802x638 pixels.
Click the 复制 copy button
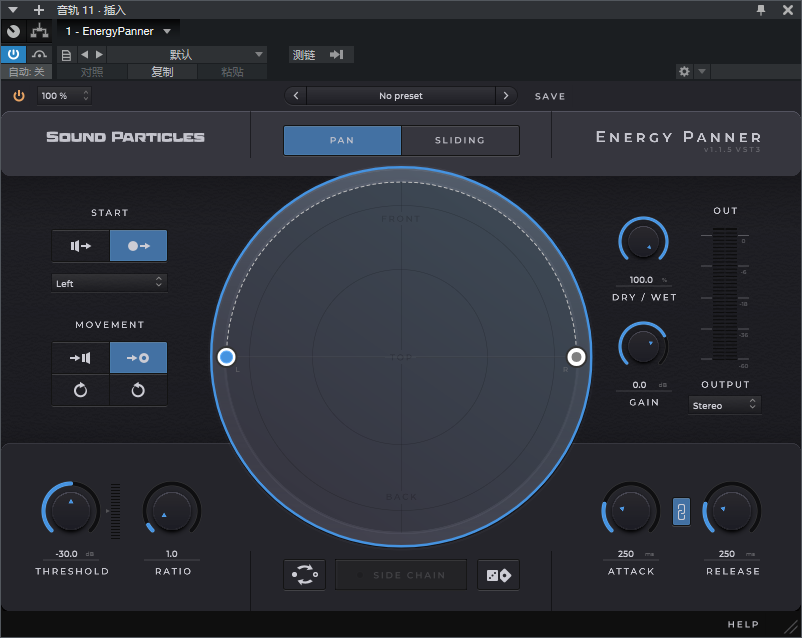click(x=162, y=72)
